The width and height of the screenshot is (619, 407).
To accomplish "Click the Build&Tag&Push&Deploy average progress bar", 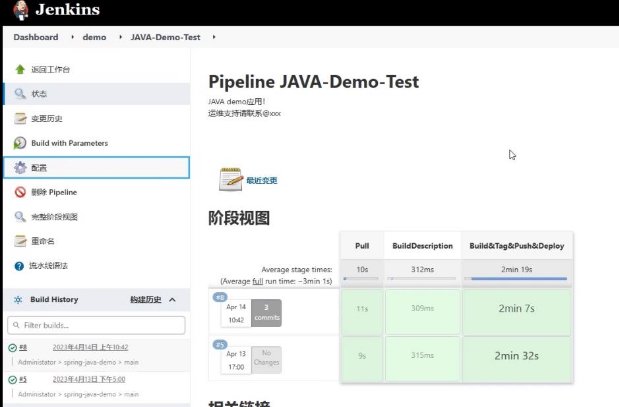I will [x=516, y=279].
